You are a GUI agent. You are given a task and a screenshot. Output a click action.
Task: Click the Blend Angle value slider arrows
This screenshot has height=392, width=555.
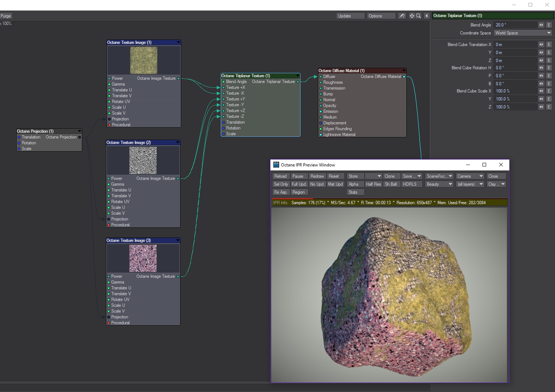pyautogui.click(x=541, y=25)
